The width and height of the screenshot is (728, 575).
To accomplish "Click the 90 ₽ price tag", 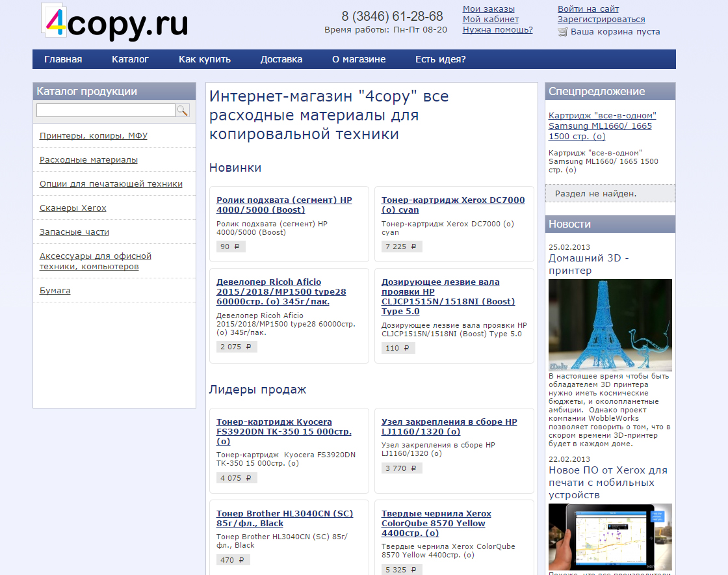I will click(x=231, y=247).
